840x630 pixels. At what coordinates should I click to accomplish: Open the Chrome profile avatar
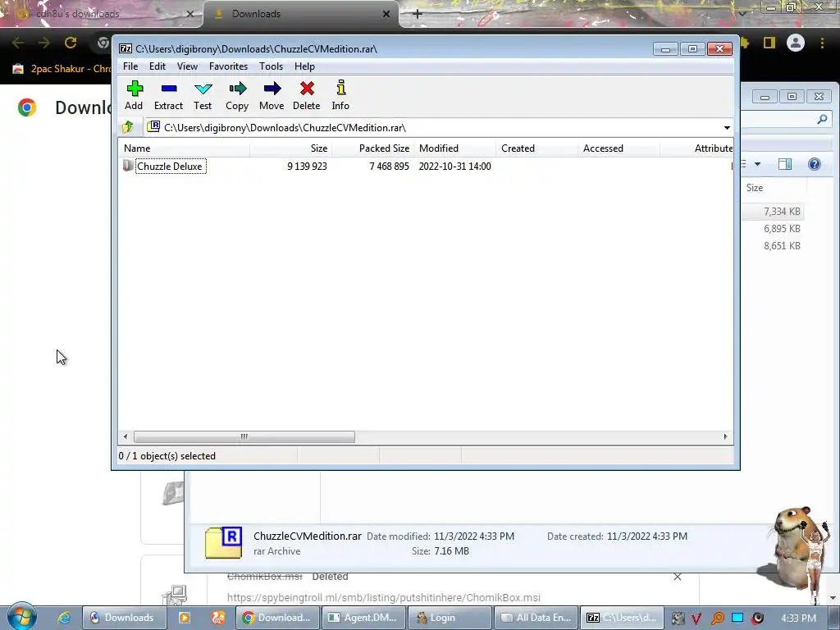pyautogui.click(x=796, y=43)
